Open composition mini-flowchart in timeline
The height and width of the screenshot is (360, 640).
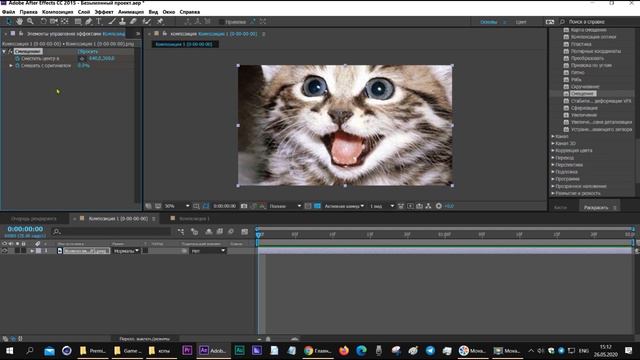(x=181, y=232)
